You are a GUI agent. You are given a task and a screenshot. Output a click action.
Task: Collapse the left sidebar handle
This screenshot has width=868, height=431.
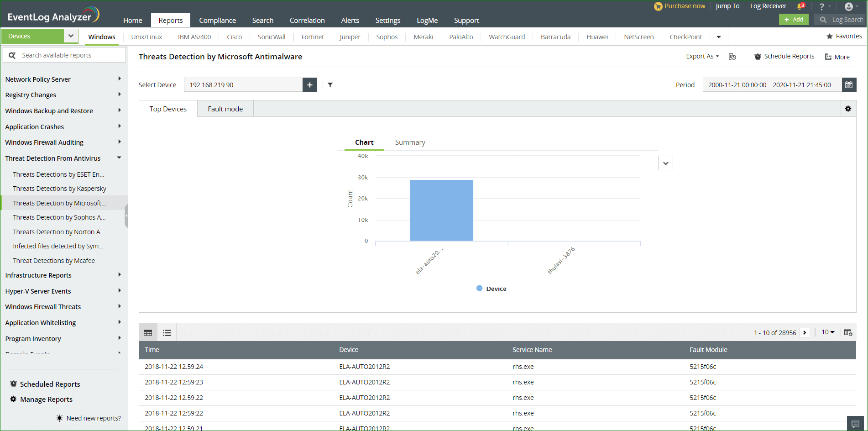click(126, 215)
